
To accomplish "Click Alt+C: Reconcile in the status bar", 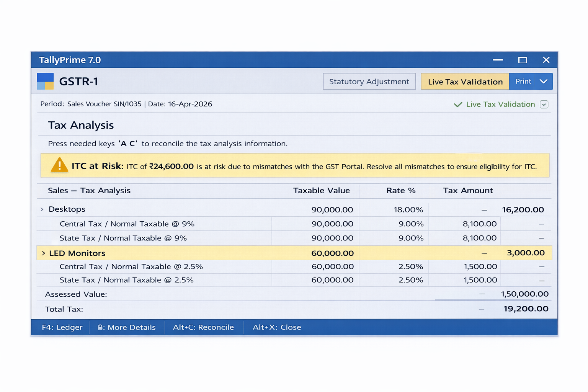I will (203, 327).
